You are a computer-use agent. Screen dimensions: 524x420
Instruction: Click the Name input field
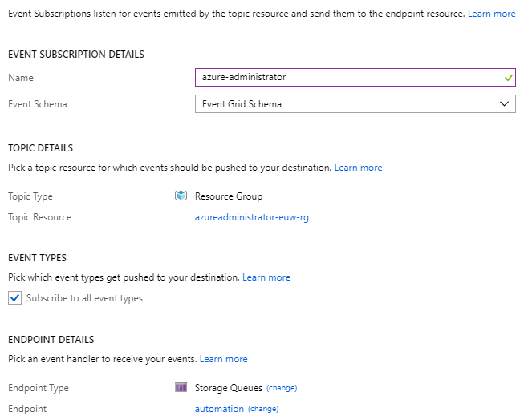pos(345,78)
